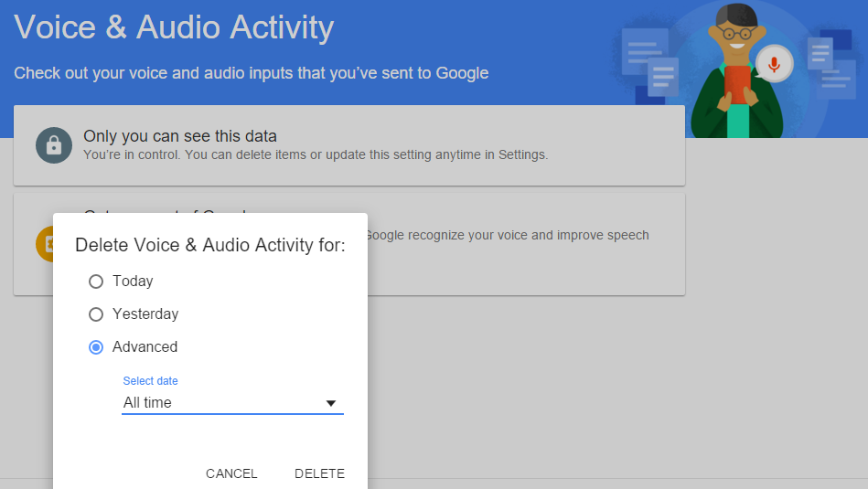This screenshot has width=868, height=489.
Task: Click the DELETE button in the dialog
Action: coord(319,473)
